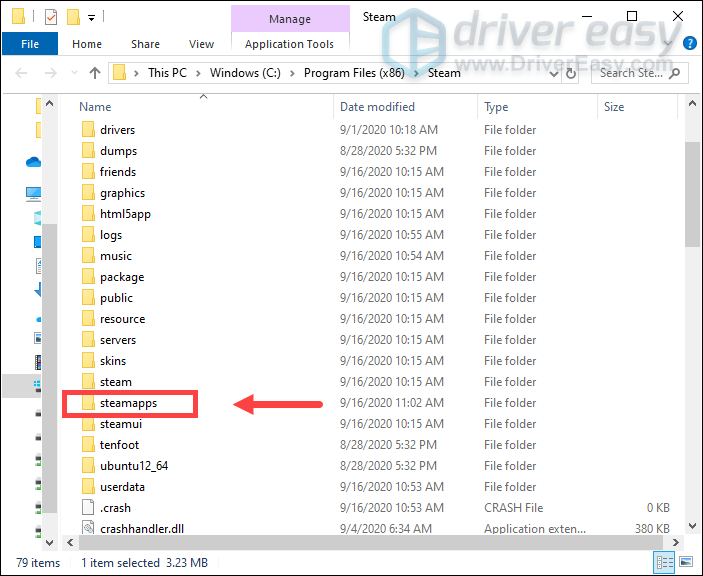Select the friends folder
The height and width of the screenshot is (576, 703).
click(118, 172)
